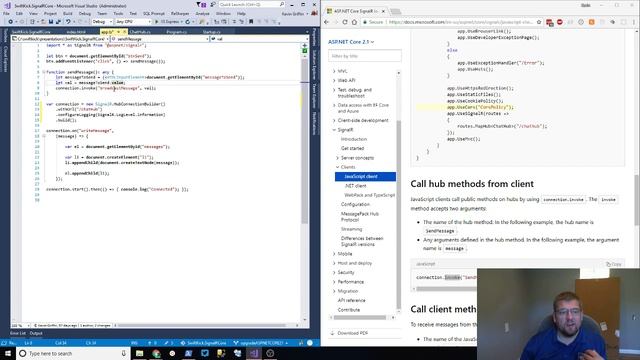This screenshot has height=360, width=640.
Task: Click the feedback icon beside Quick Launch
Action: [x=213, y=4]
